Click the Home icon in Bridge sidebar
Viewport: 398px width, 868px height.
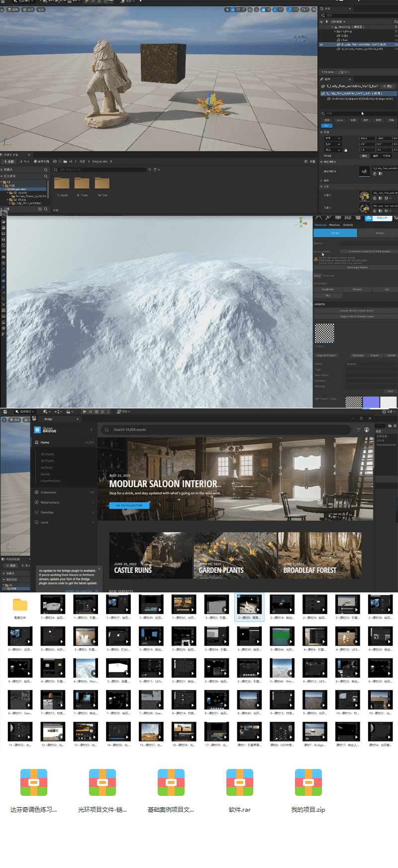[36, 442]
